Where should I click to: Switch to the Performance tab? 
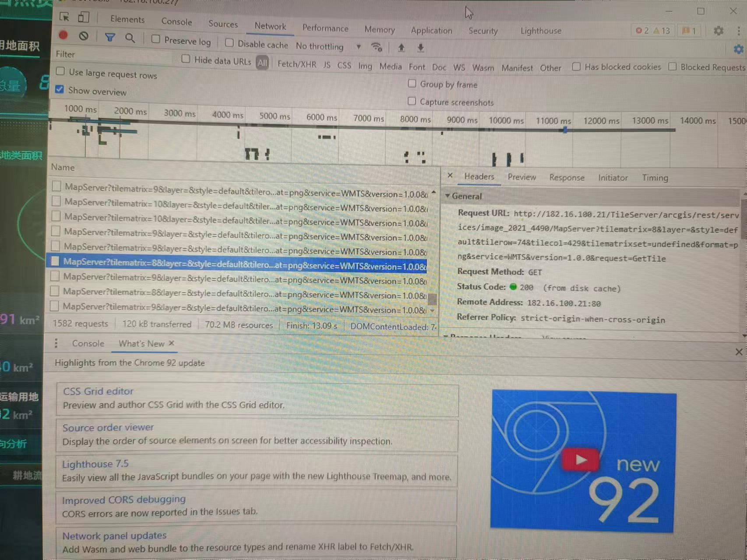325,28
